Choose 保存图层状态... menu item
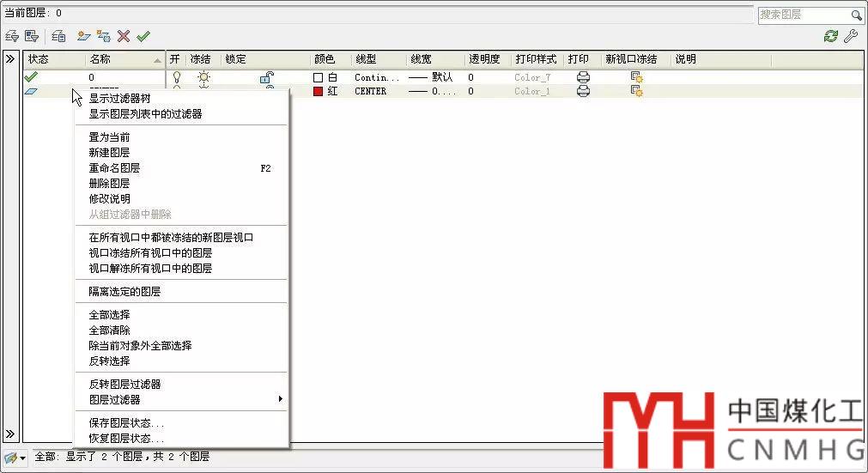 point(126,423)
